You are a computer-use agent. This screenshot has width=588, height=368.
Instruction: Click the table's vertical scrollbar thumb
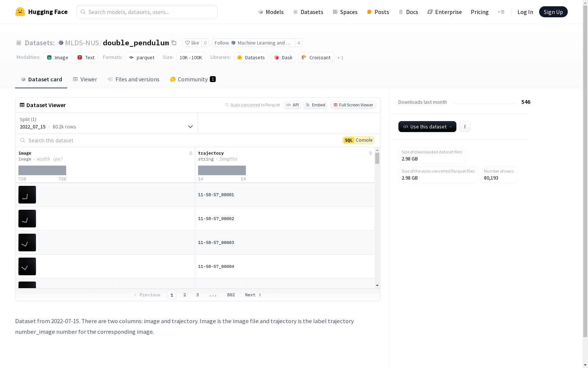click(x=377, y=158)
